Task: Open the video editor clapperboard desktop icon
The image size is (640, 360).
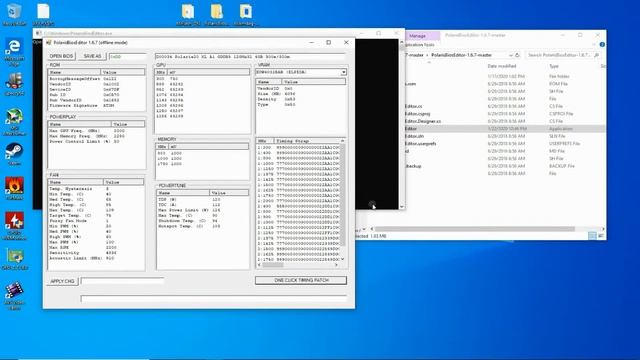Action: click(14, 296)
